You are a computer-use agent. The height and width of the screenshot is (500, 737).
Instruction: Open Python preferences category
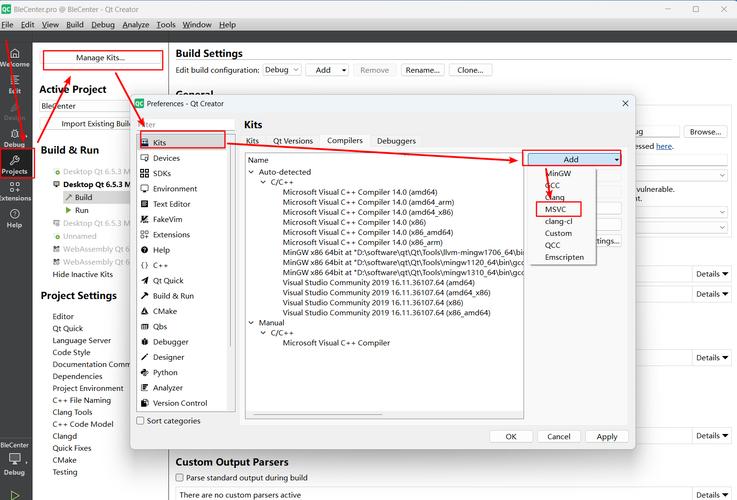(x=182, y=373)
